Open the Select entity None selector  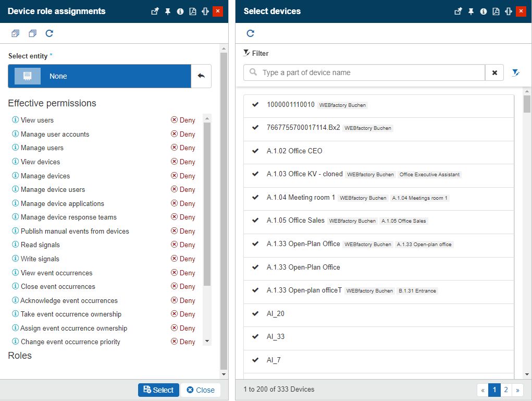click(100, 76)
